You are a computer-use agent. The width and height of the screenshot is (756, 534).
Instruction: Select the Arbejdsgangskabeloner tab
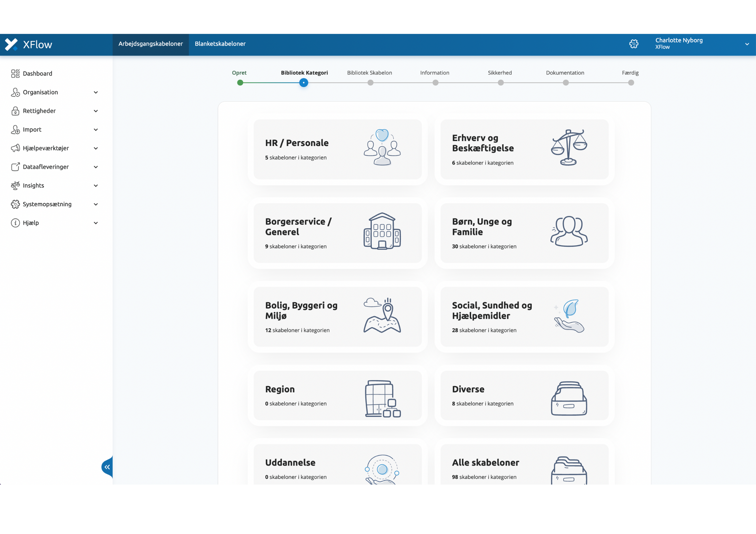(151, 44)
